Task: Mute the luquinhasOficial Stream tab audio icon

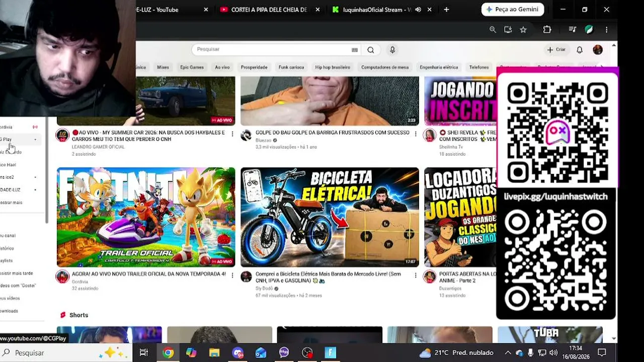Action: tap(418, 10)
